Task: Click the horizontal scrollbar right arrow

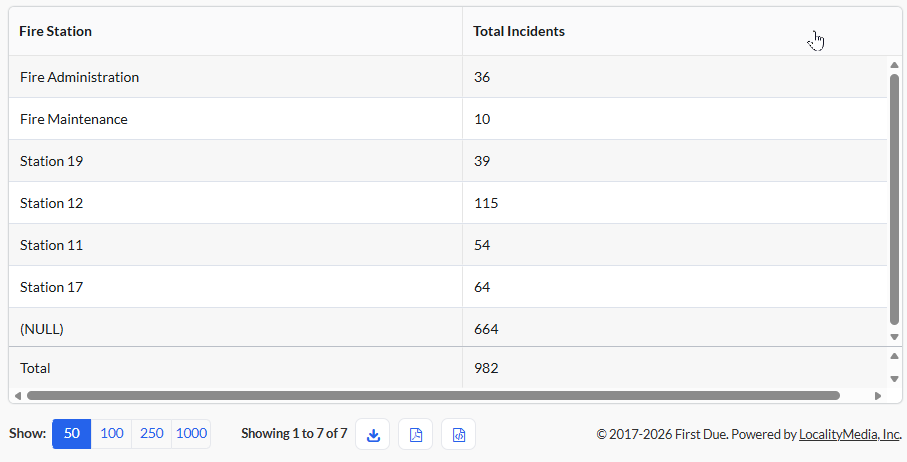Action: pos(878,396)
